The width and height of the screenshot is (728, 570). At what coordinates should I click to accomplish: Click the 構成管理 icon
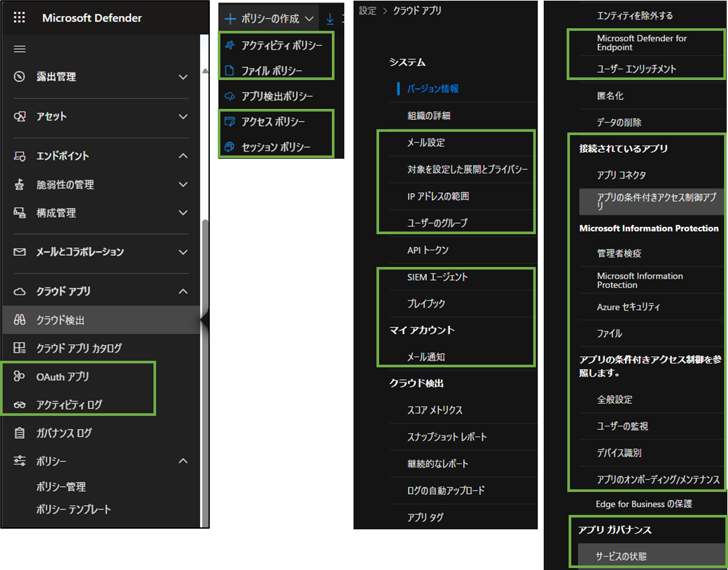[x=20, y=213]
